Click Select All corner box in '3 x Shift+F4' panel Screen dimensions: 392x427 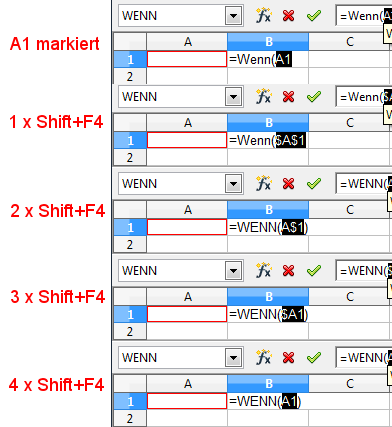130,297
